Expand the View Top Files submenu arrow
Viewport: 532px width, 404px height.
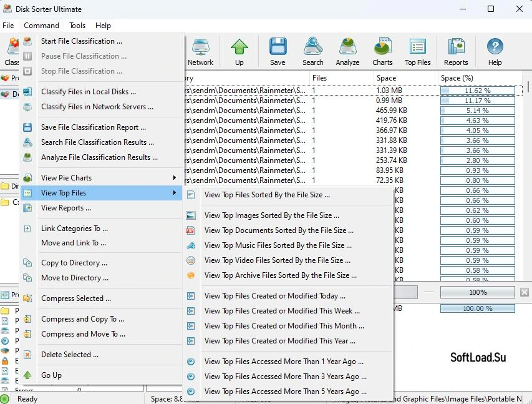point(174,193)
